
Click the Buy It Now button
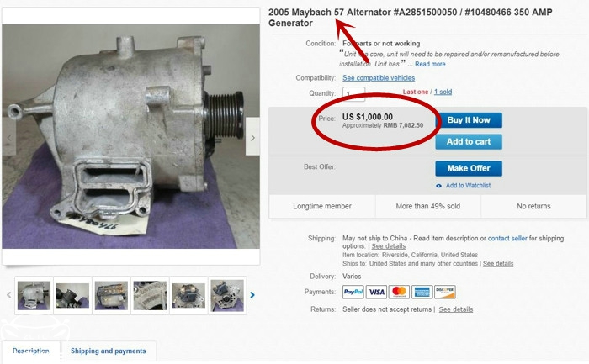469,120
